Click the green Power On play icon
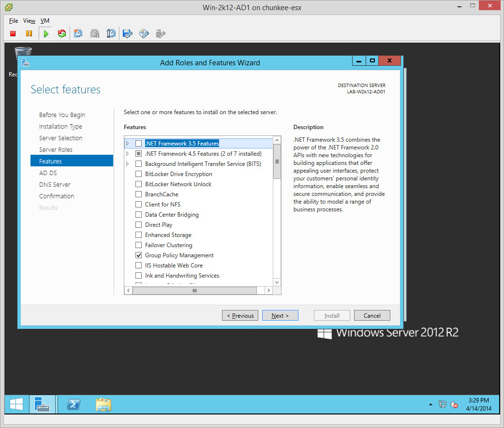This screenshot has width=504, height=428. (x=45, y=33)
